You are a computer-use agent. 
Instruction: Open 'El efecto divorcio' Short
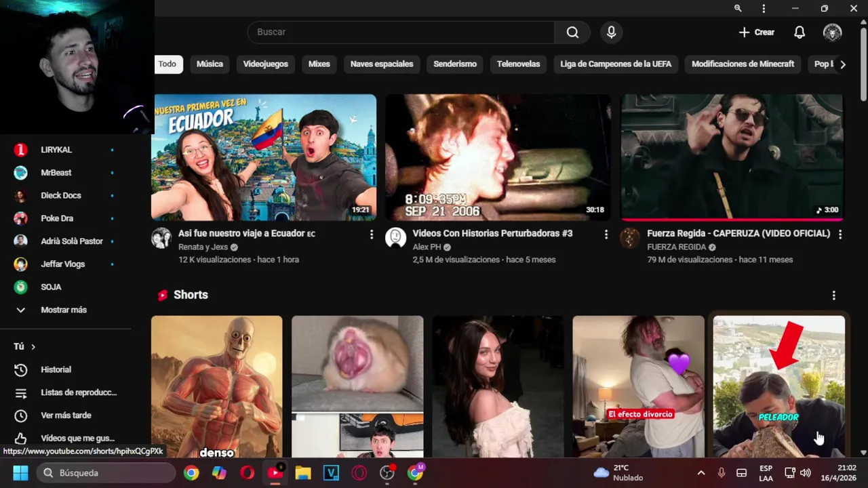(x=638, y=386)
